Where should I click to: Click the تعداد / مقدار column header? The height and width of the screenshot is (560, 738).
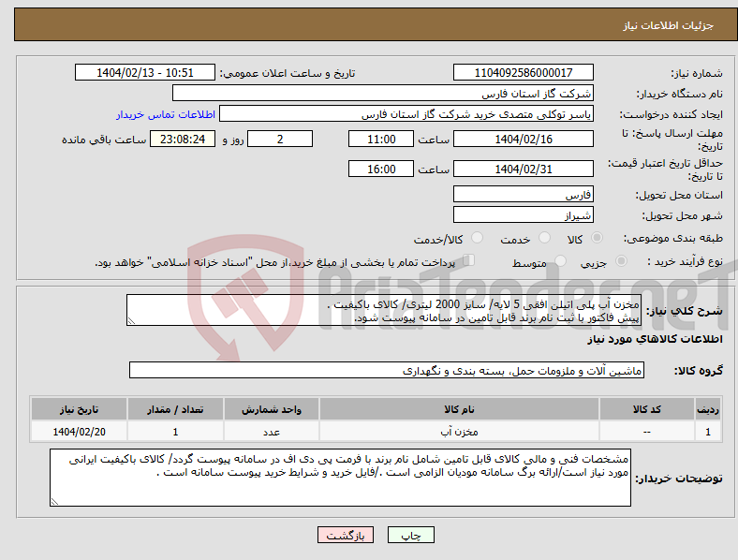pos(175,409)
